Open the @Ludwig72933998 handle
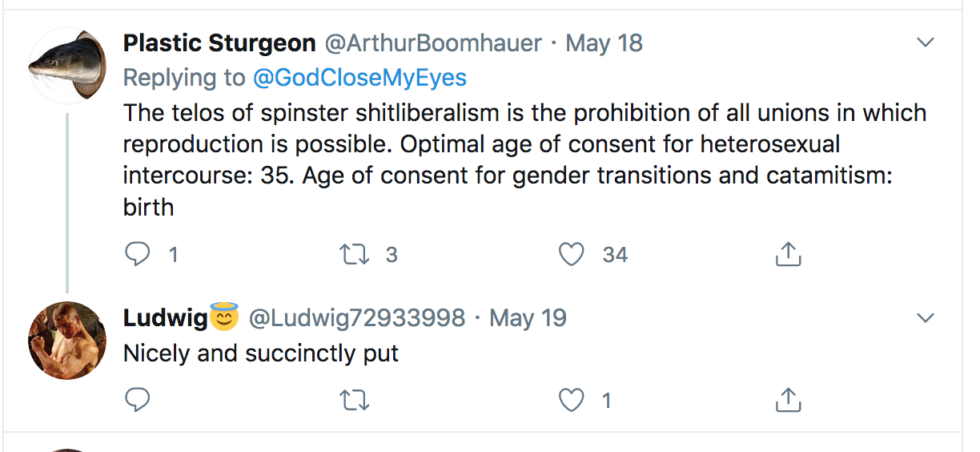 click(357, 318)
